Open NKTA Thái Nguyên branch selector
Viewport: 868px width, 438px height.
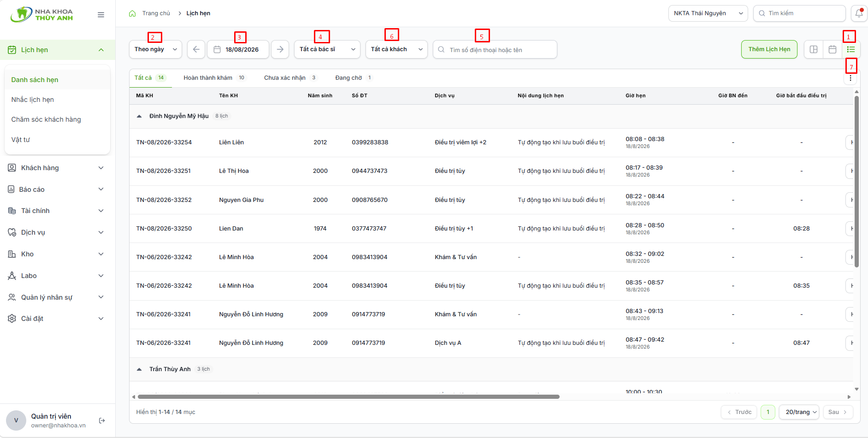[708, 13]
